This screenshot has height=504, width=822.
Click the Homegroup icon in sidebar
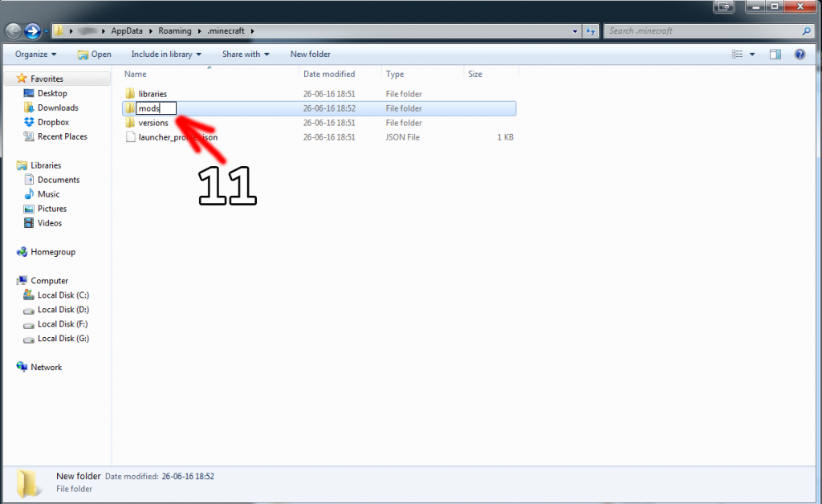pyautogui.click(x=22, y=251)
